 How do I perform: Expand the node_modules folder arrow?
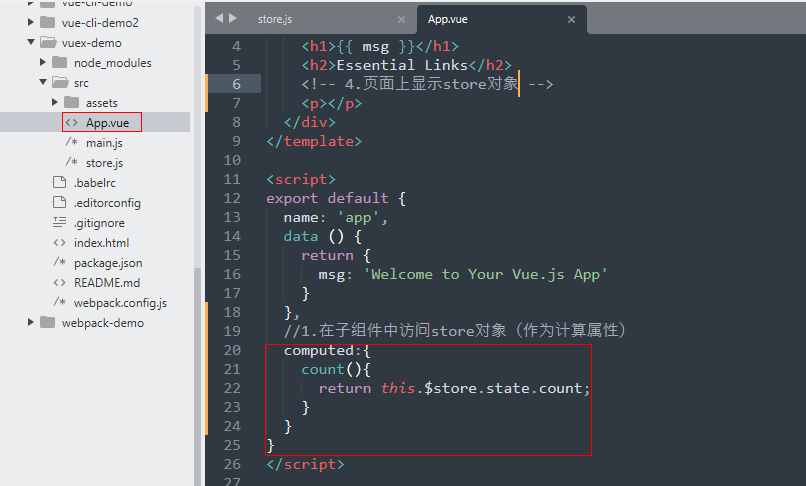point(43,62)
